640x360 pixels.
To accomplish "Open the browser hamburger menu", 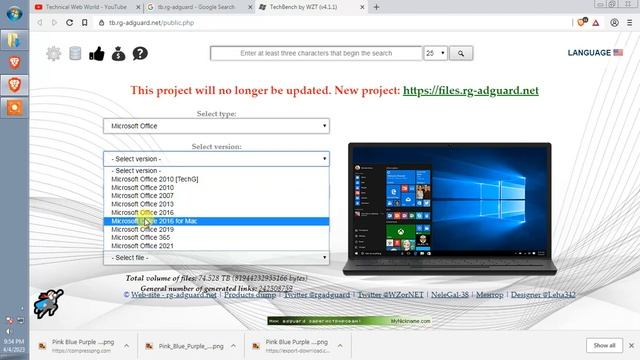I will pyautogui.click(x=629, y=23).
